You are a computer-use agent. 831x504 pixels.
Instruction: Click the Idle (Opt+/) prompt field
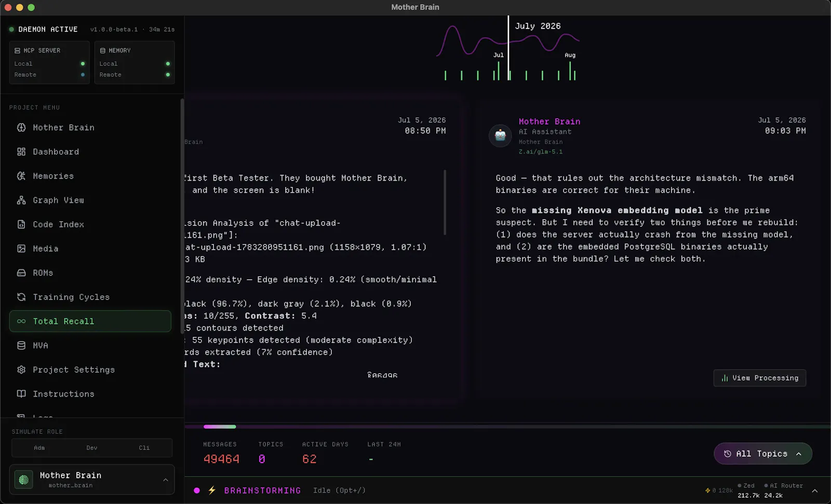340,491
